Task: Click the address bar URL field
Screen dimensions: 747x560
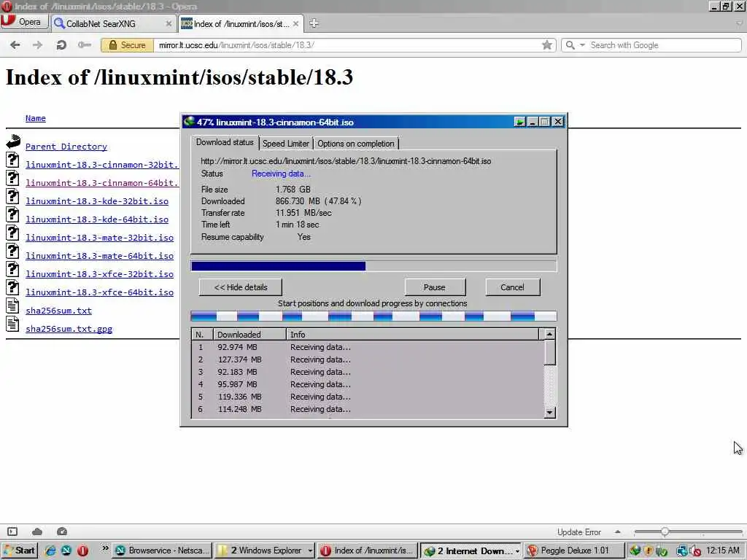Action: [348, 45]
